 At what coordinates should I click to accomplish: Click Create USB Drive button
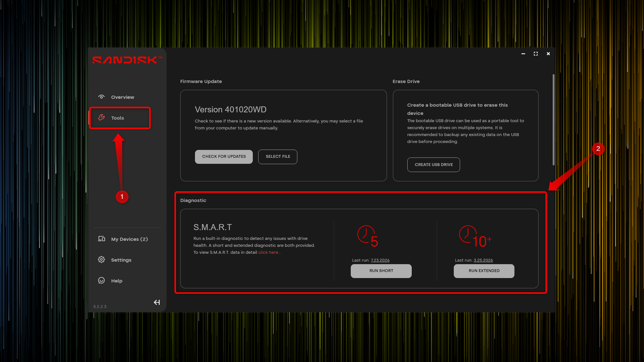(434, 165)
